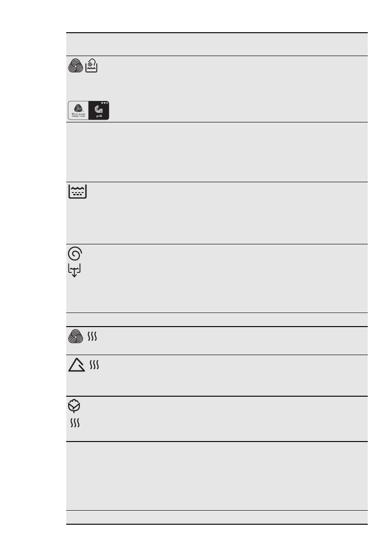Click the steam waves below the cotton icon
The width and height of the screenshot is (392, 556).
point(75,423)
